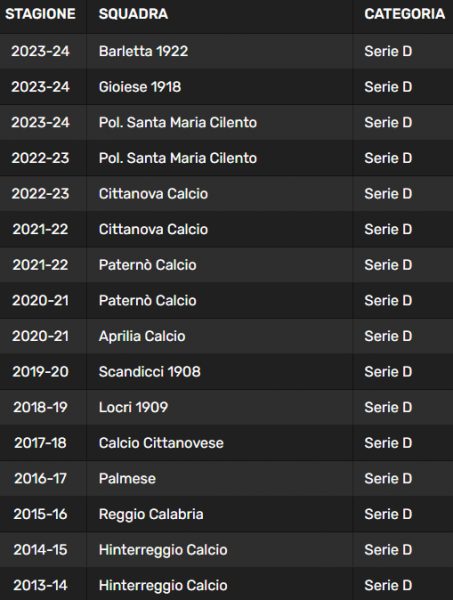Open the Locri 1909 team link
453x600 pixels.
[133, 407]
